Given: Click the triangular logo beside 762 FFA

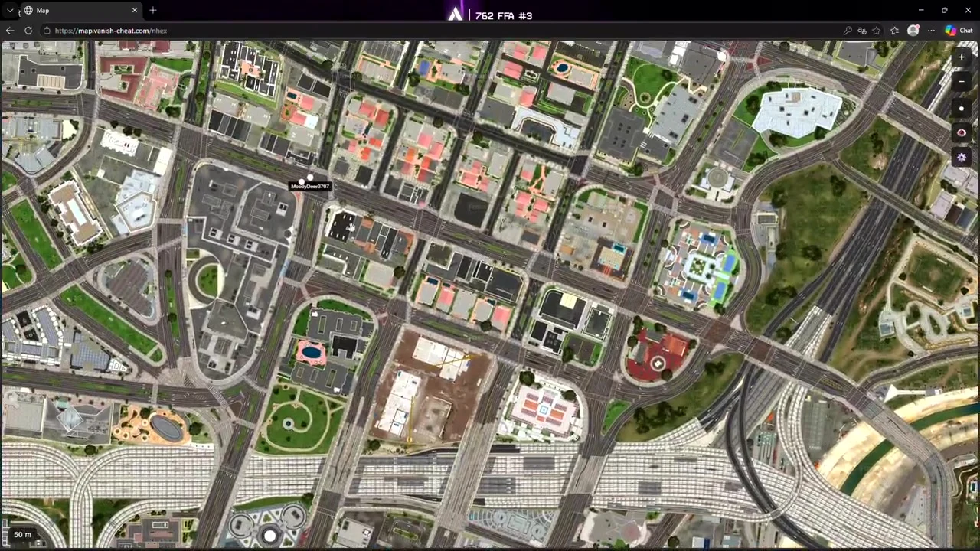Looking at the screenshot, I should (456, 14).
